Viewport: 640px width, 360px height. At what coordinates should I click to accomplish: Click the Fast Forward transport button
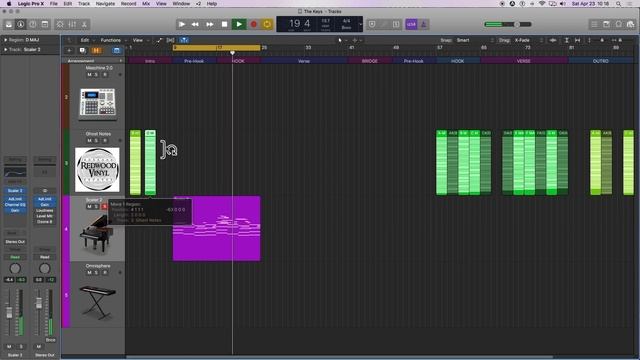point(209,24)
